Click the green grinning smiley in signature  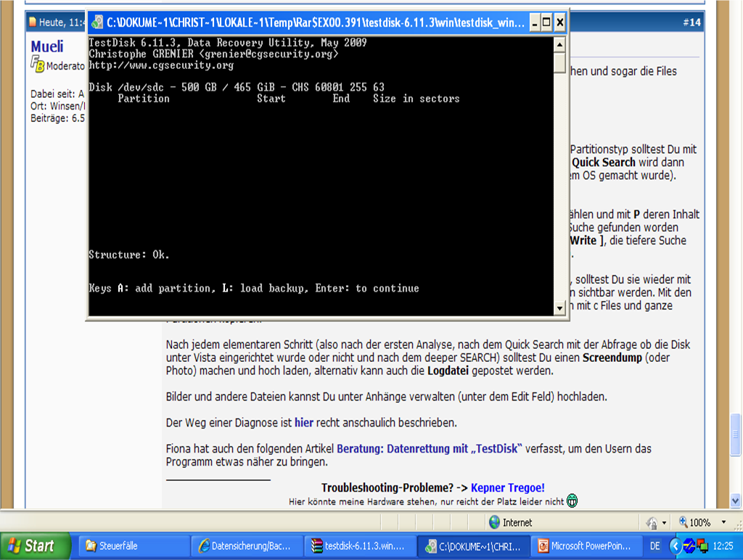(572, 501)
